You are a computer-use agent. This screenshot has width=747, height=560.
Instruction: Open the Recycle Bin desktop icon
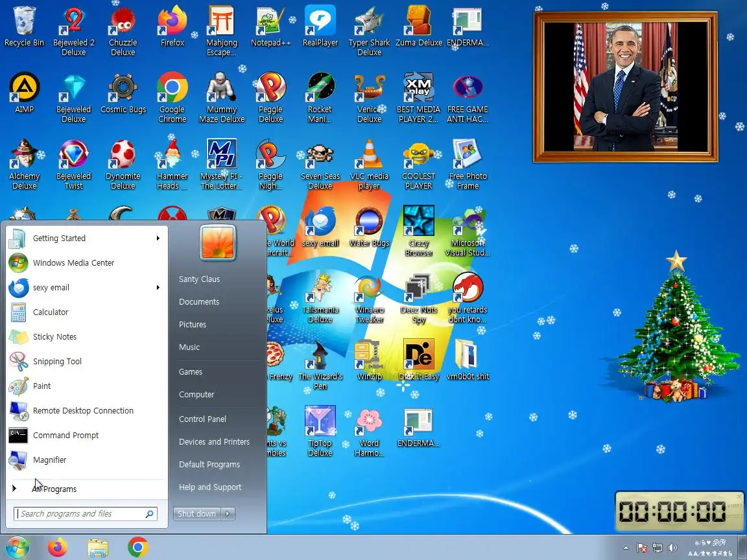pos(24,26)
